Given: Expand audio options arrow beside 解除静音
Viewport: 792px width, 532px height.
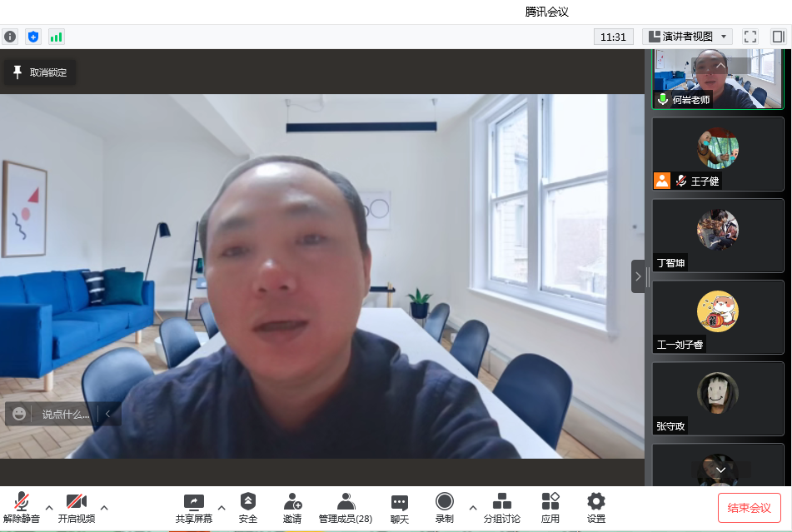Looking at the screenshot, I should [49, 508].
